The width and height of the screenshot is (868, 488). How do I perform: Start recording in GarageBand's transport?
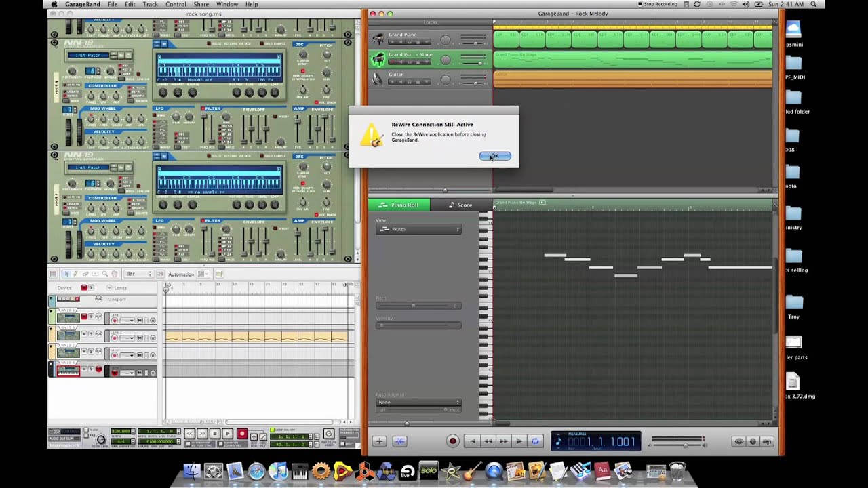click(x=452, y=441)
